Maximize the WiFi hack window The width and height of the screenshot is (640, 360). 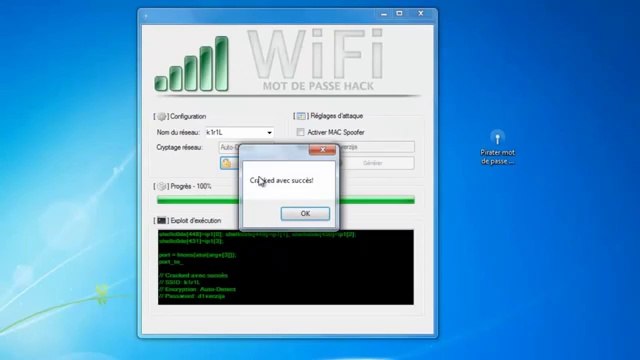click(x=399, y=13)
